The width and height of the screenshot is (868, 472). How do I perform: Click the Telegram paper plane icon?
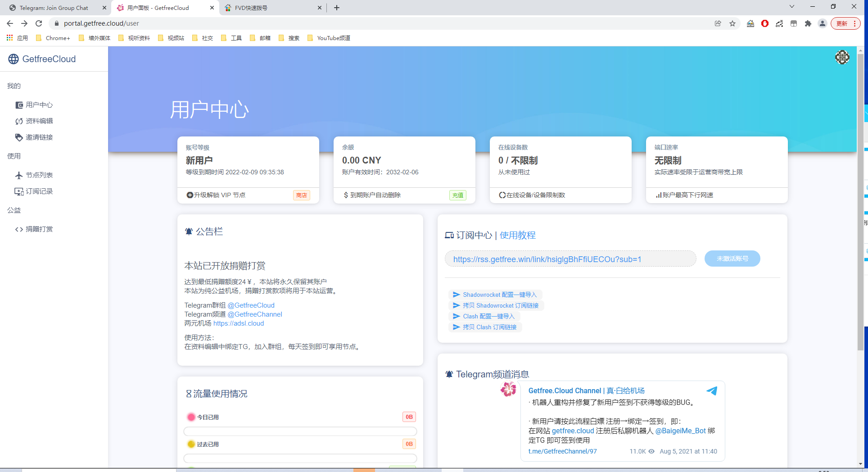712,391
